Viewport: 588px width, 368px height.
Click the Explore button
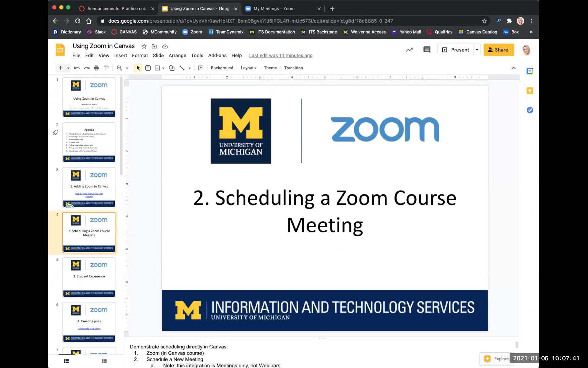[496, 359]
